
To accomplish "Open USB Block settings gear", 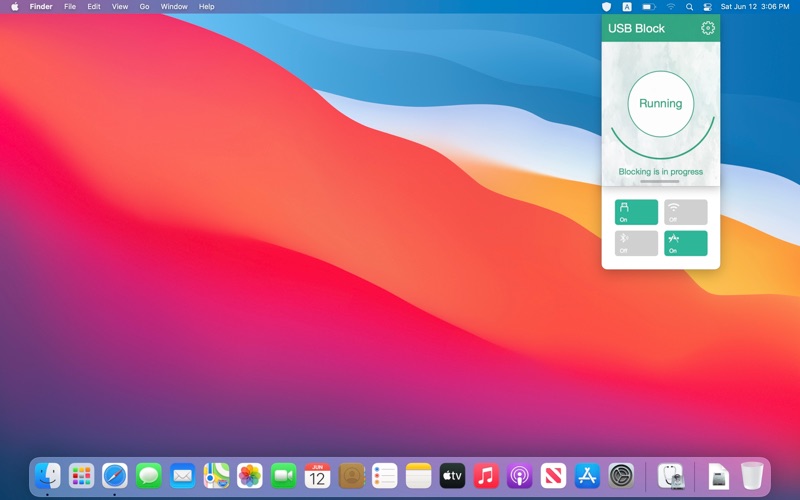I will tap(708, 28).
